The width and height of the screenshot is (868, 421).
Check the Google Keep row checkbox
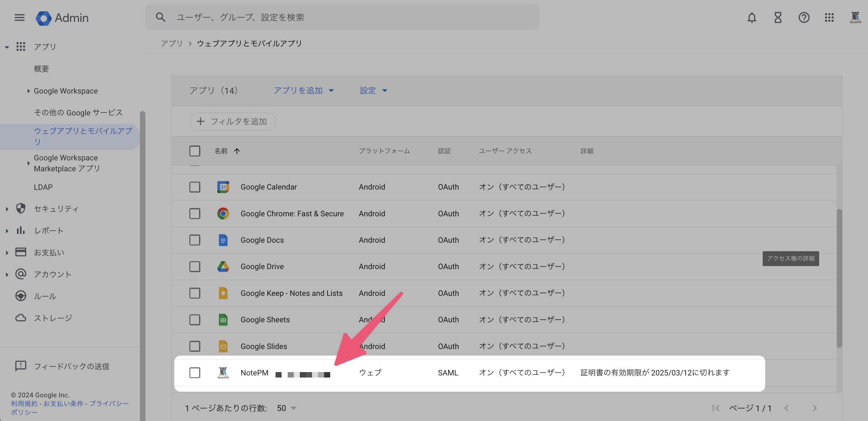195,293
